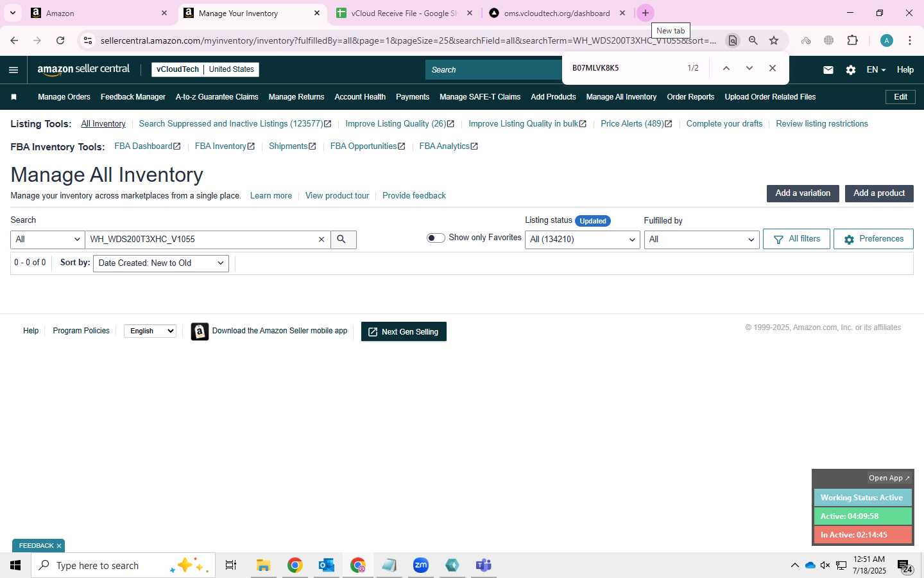924x578 pixels.
Task: Close the find-in-page bar
Action: [x=773, y=68]
